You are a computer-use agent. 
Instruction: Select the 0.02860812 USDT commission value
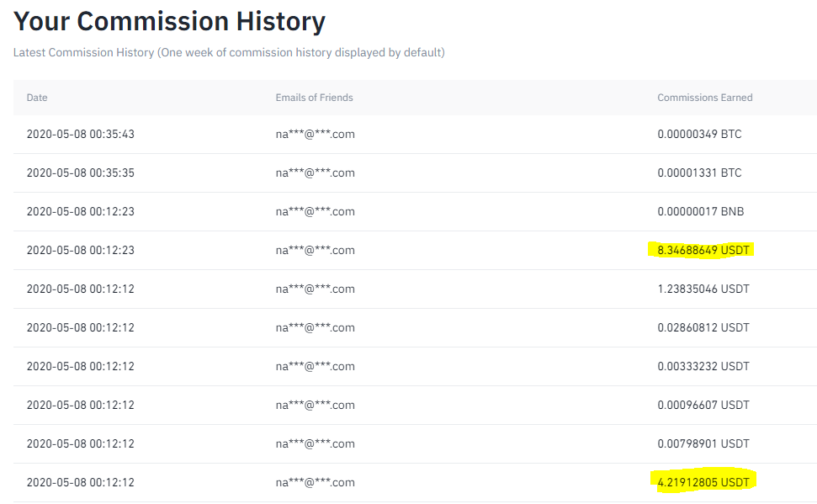point(703,327)
